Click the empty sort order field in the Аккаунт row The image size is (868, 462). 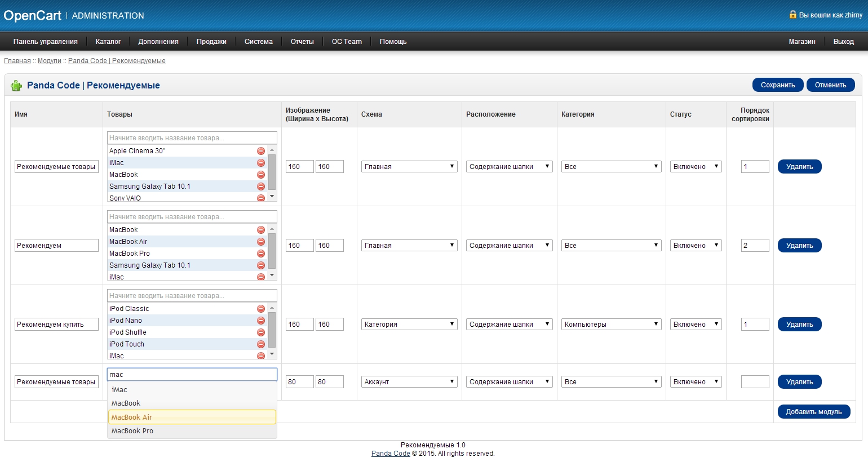[755, 382]
